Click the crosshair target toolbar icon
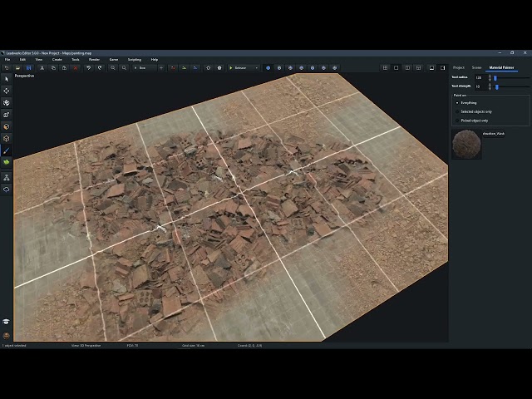The image size is (532, 399). tap(209, 68)
